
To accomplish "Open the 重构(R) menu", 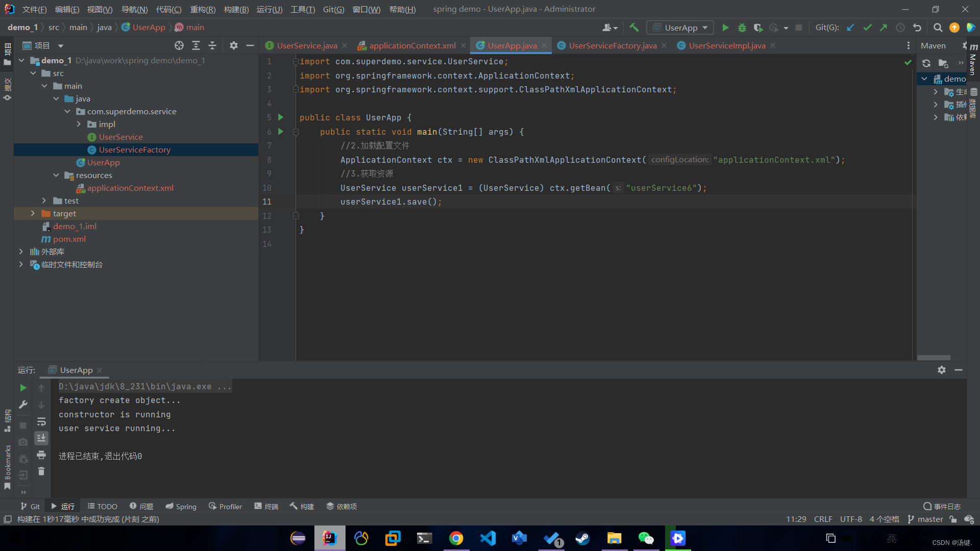I will click(203, 9).
